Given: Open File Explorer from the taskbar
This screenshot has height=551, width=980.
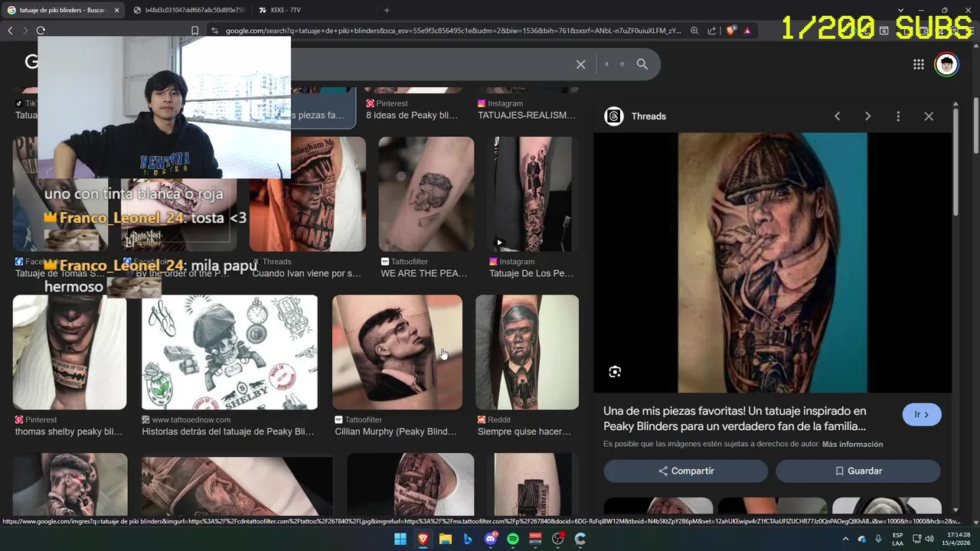Looking at the screenshot, I should click(446, 539).
